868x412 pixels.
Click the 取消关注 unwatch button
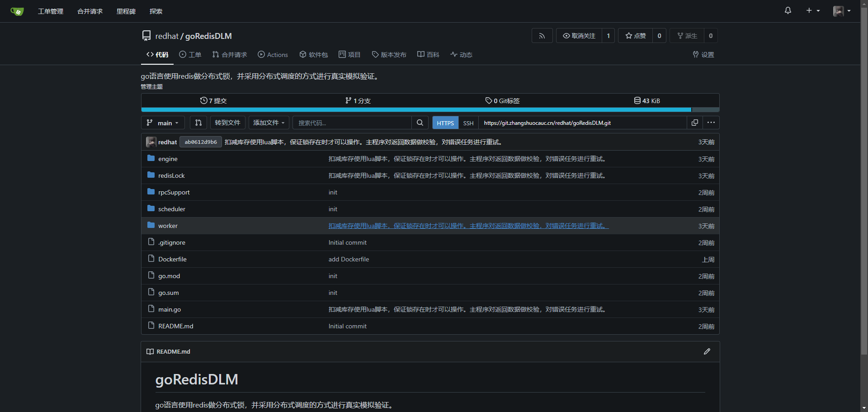tap(579, 36)
